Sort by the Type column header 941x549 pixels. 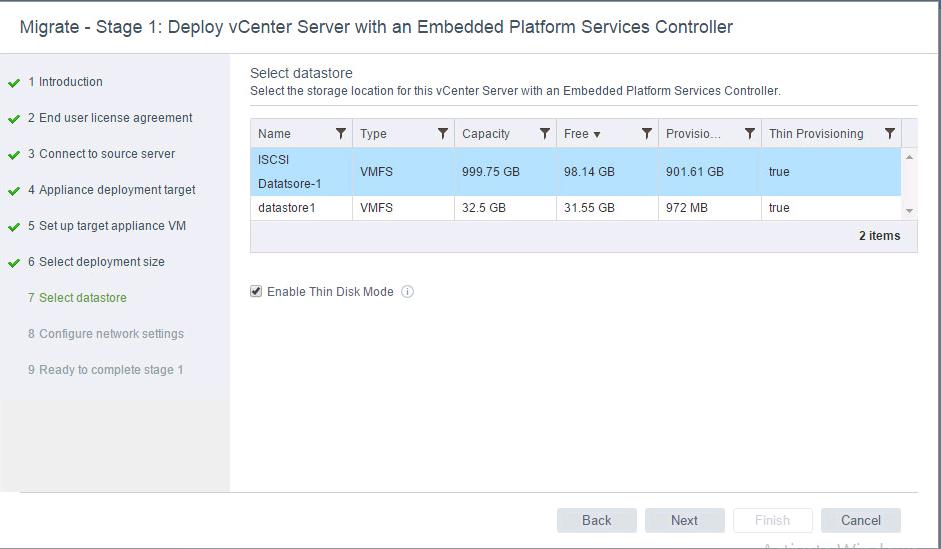(373, 134)
